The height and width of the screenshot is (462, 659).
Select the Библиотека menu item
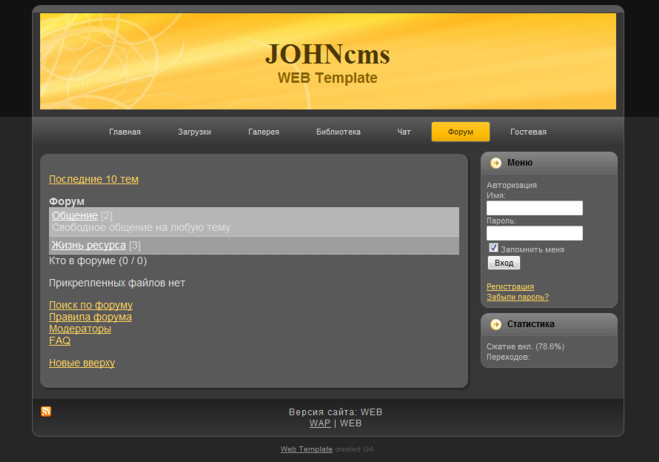click(338, 132)
